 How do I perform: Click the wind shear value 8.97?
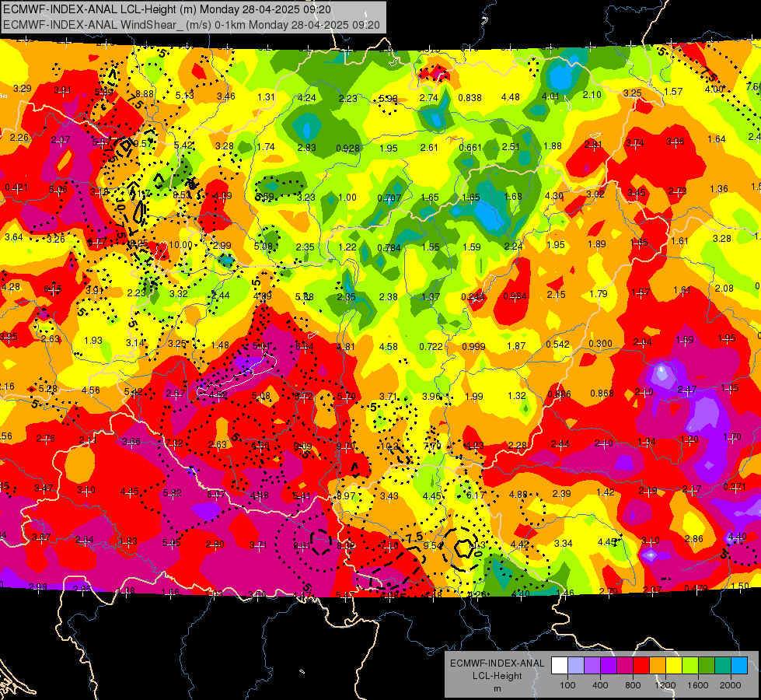pos(346,496)
